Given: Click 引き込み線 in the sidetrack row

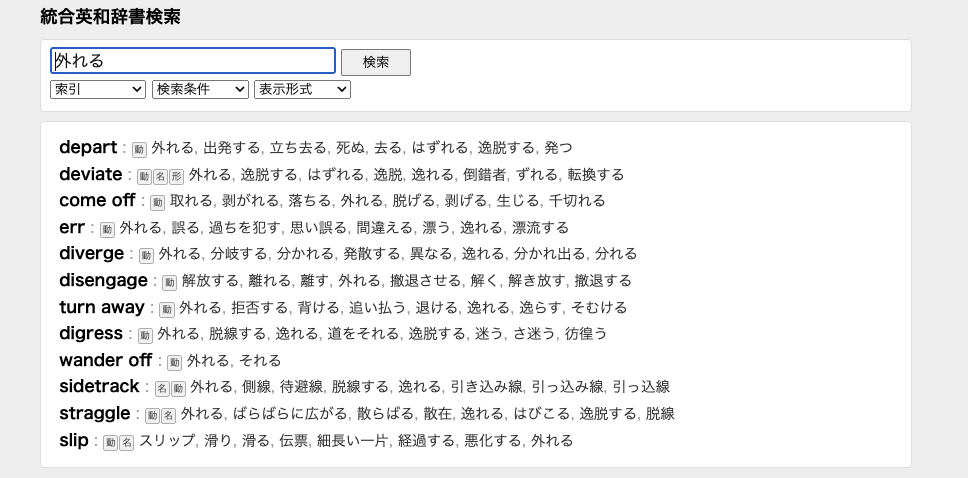Looking at the screenshot, I should click(x=486, y=387).
